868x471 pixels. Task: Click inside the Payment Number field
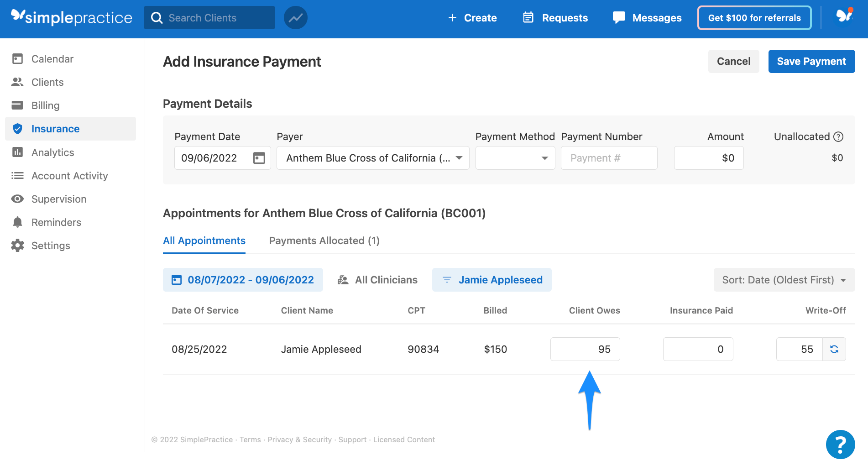coord(609,158)
